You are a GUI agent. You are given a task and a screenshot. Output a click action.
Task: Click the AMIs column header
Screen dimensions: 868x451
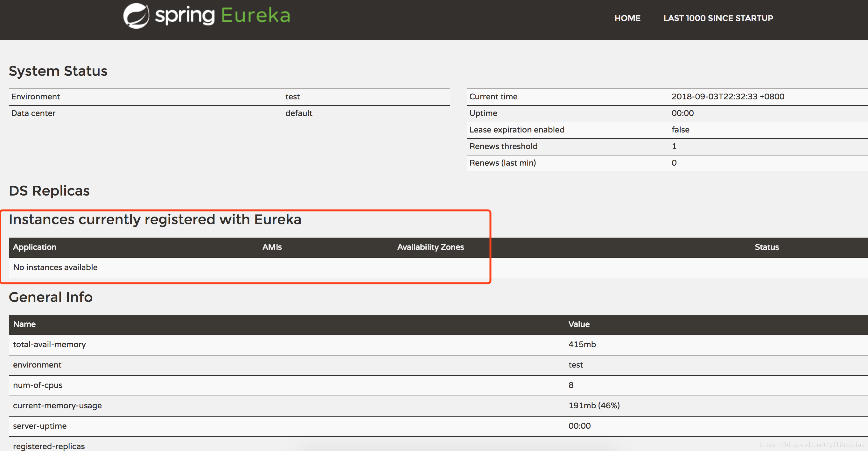point(272,247)
